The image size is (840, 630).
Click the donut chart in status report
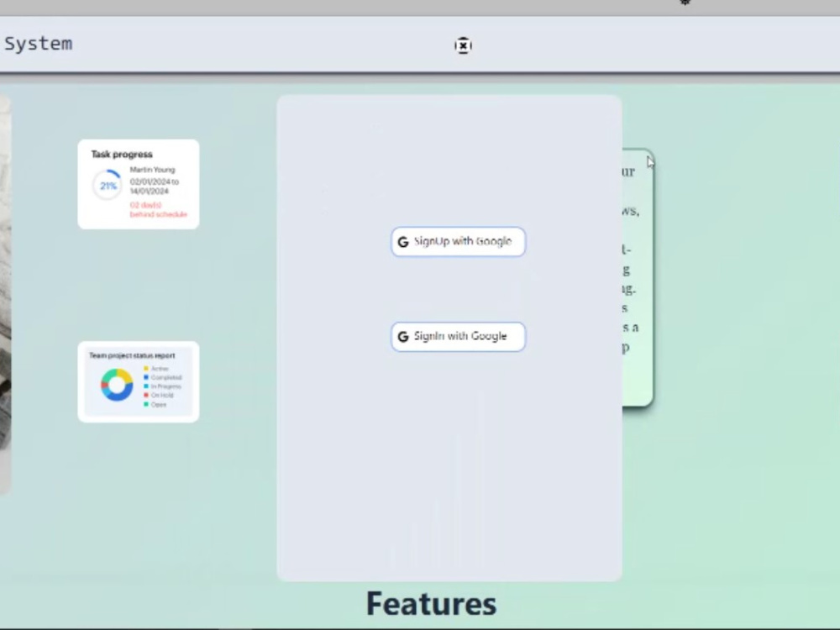[117, 384]
